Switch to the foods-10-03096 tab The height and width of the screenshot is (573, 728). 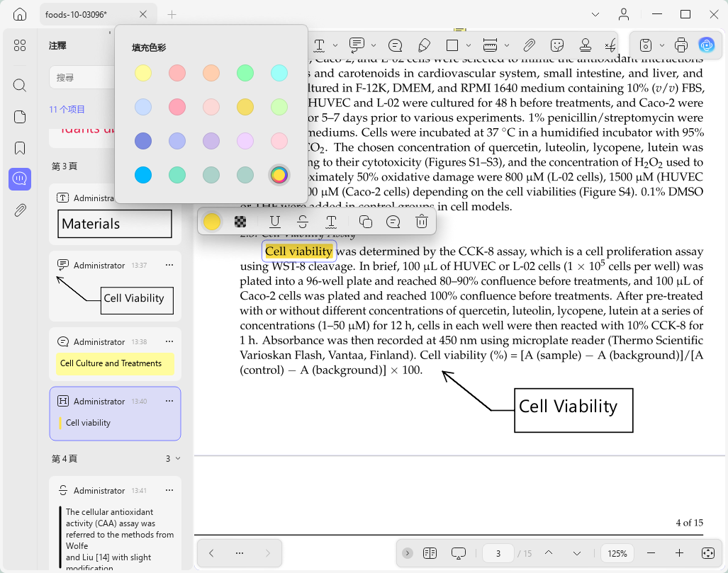click(x=76, y=14)
